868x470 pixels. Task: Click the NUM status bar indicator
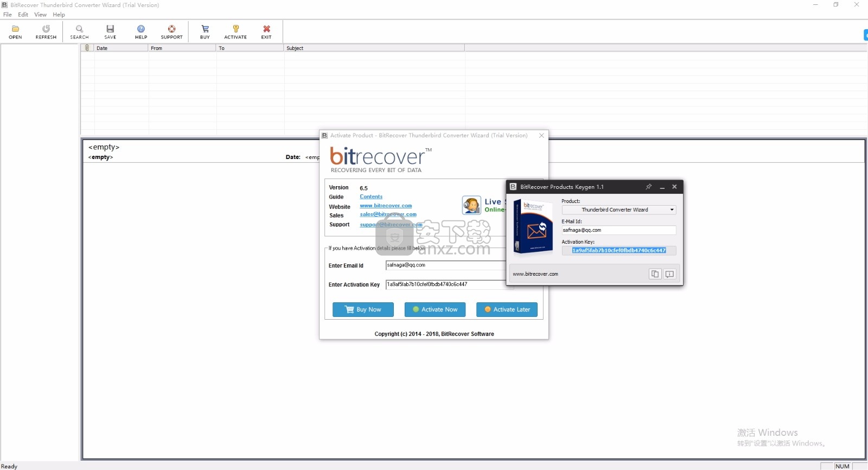843,466
